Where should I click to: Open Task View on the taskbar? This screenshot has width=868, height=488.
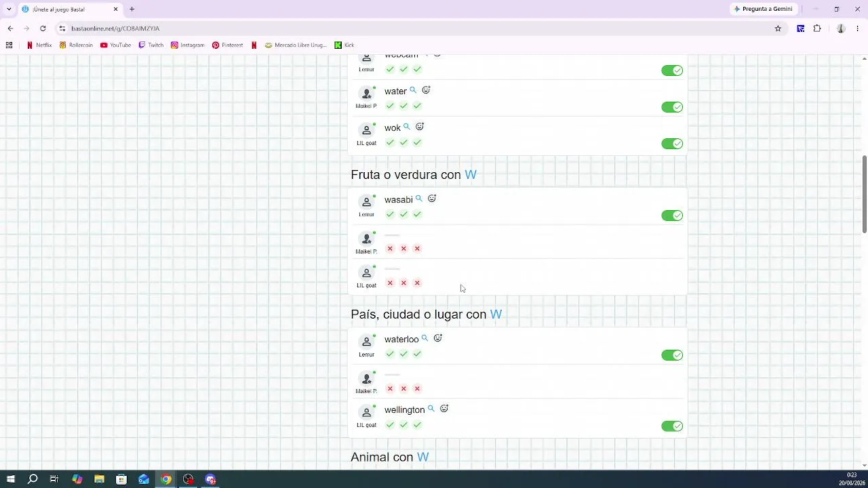(54, 479)
